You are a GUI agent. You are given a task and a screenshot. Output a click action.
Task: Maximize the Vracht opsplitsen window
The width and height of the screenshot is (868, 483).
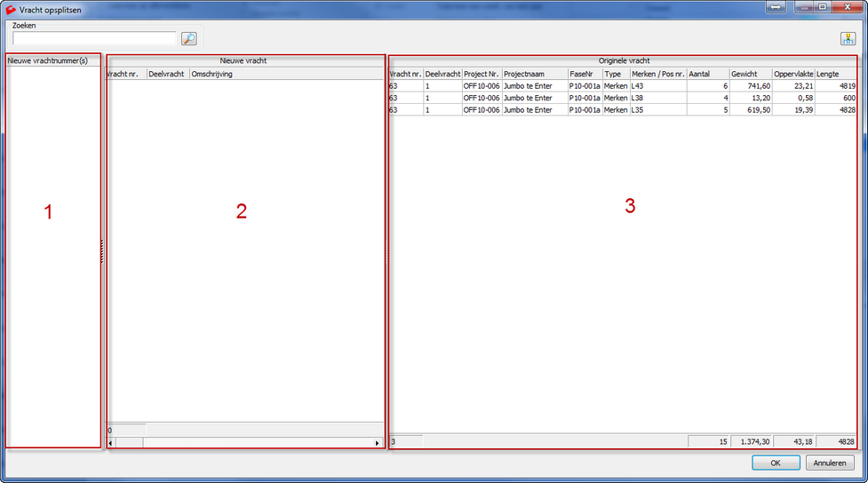click(x=823, y=7)
